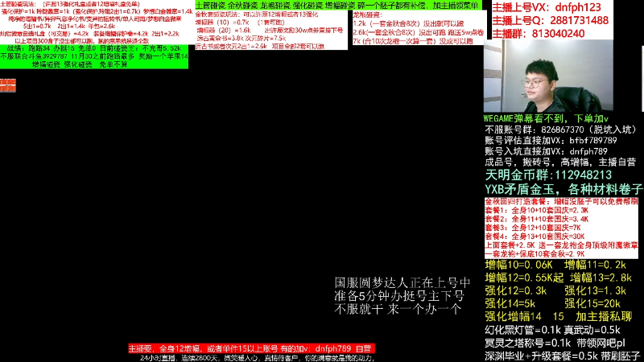644x362 pixels.
Task: Click the line '不服联合斗鱼3929787'
Action: (x=94, y=56)
